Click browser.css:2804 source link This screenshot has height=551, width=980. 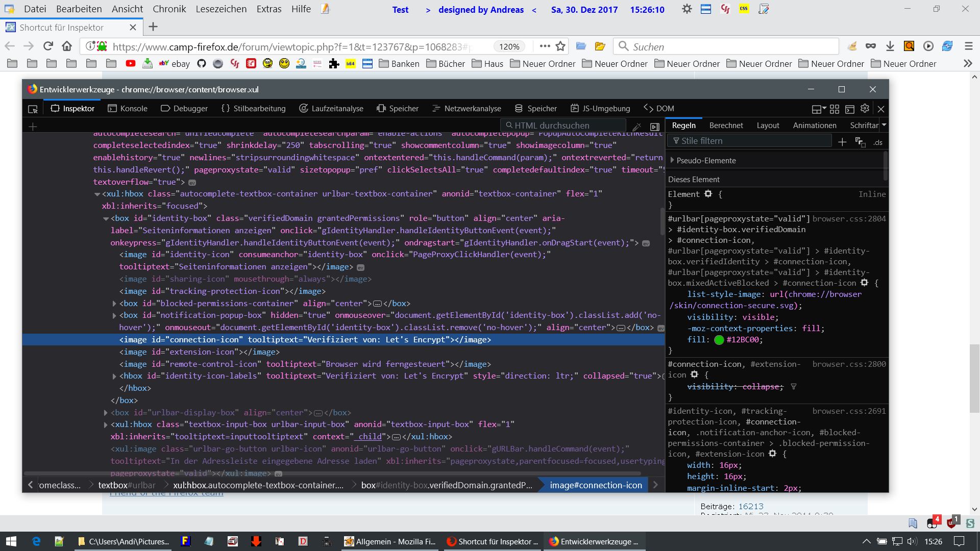pos(849,219)
